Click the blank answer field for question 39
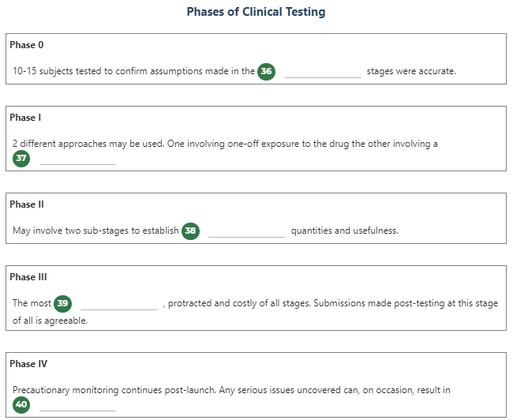This screenshot has width=513, height=420. pyautogui.click(x=119, y=304)
